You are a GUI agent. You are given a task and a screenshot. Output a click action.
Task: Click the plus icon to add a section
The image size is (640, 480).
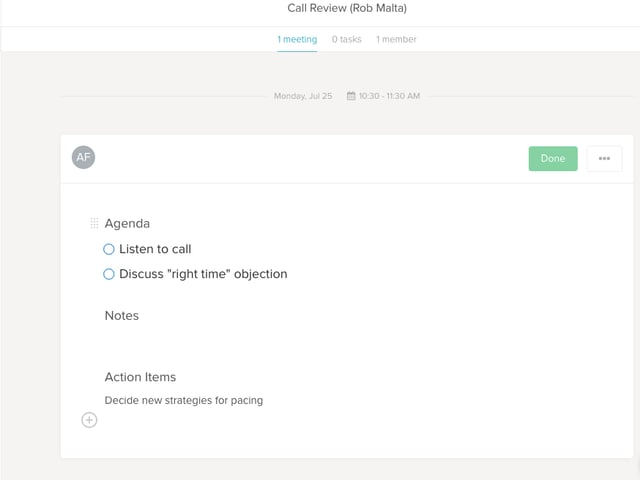[x=89, y=421]
